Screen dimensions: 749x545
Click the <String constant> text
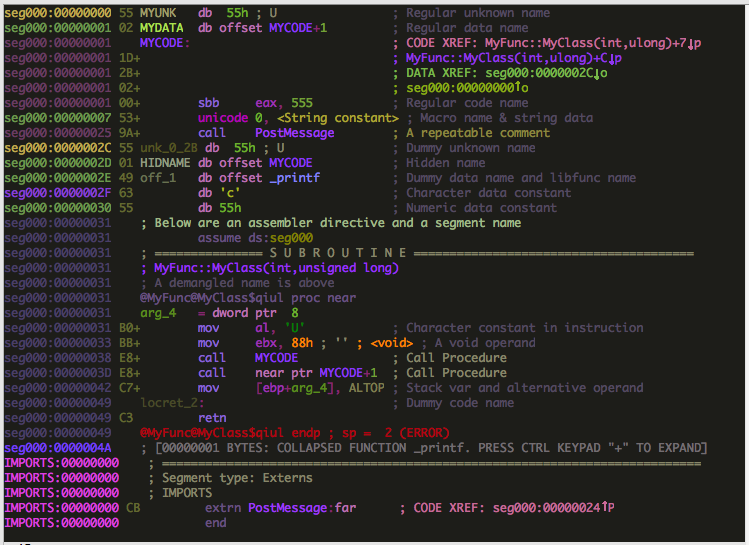pos(338,118)
